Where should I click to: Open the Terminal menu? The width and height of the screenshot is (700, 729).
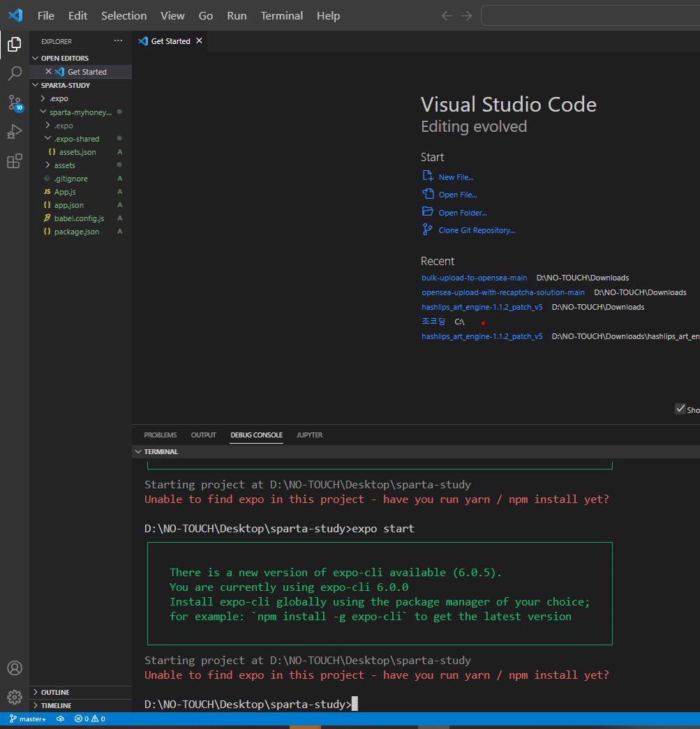(x=281, y=16)
